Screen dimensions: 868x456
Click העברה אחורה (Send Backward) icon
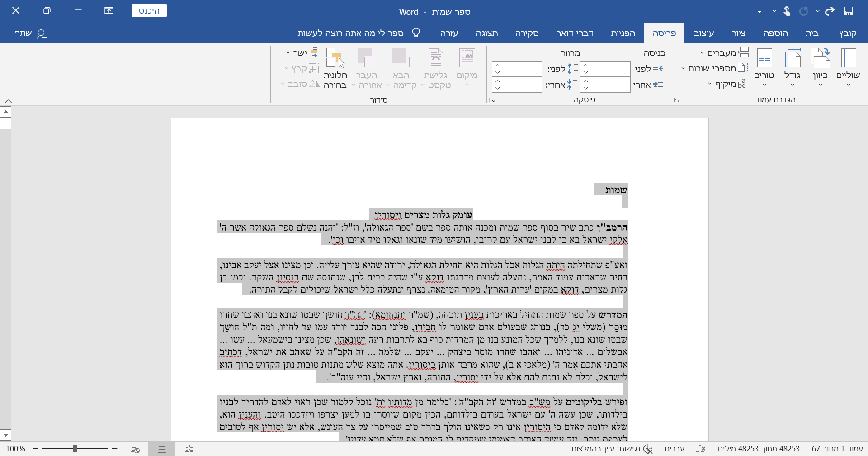tap(366, 68)
